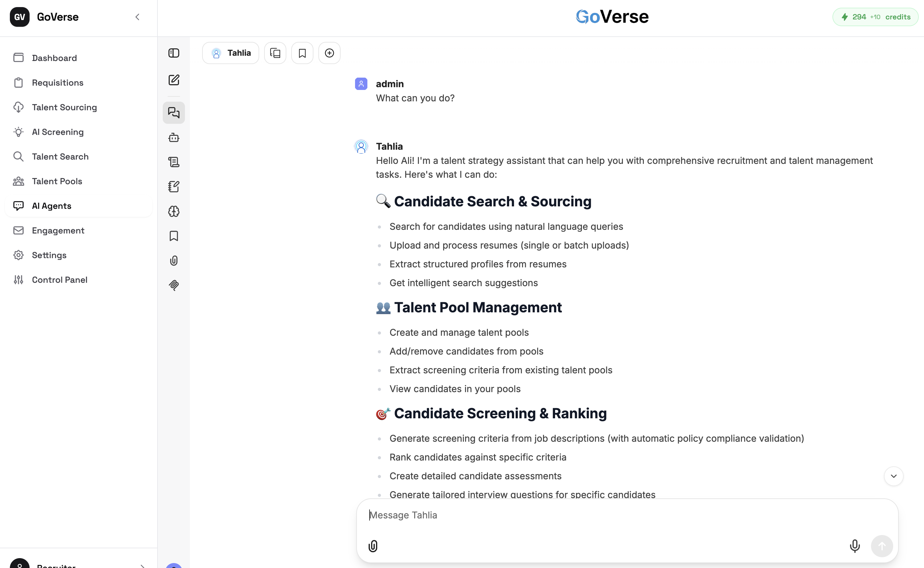Click the GoVerse logo in the top header

tap(612, 17)
